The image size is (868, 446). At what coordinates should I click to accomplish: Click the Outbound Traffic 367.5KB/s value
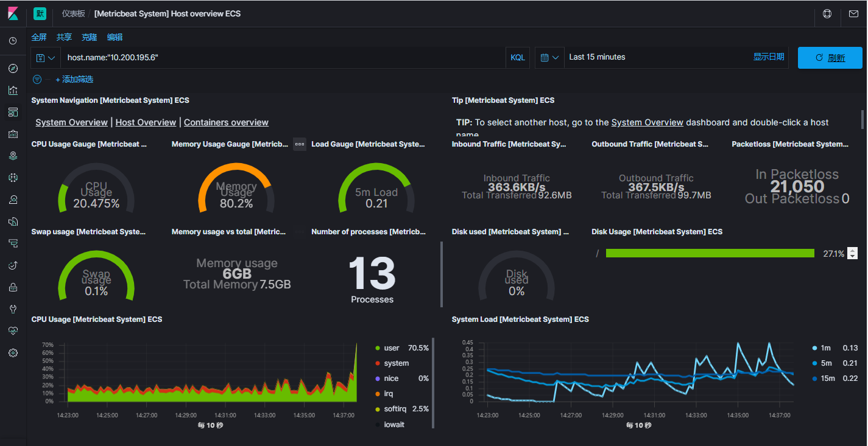[x=656, y=187]
